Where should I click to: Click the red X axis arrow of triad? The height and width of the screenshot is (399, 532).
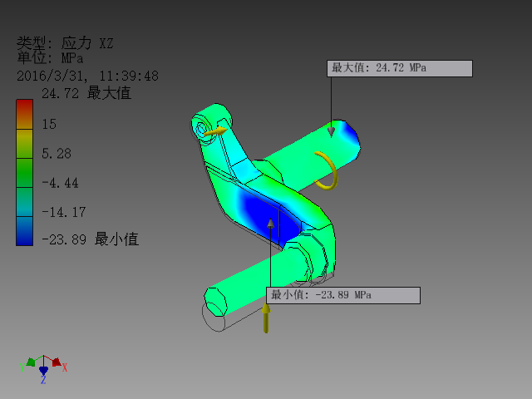[x=57, y=362]
